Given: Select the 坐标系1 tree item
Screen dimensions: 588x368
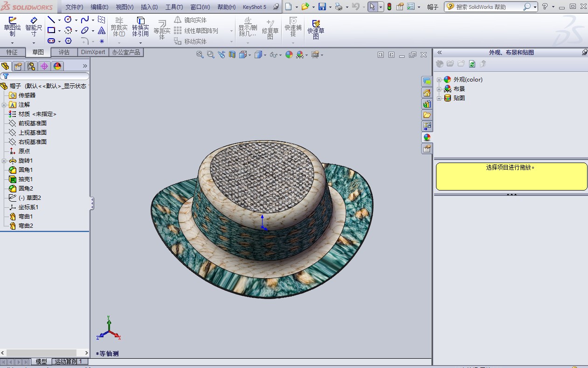Looking at the screenshot, I should point(23,207).
